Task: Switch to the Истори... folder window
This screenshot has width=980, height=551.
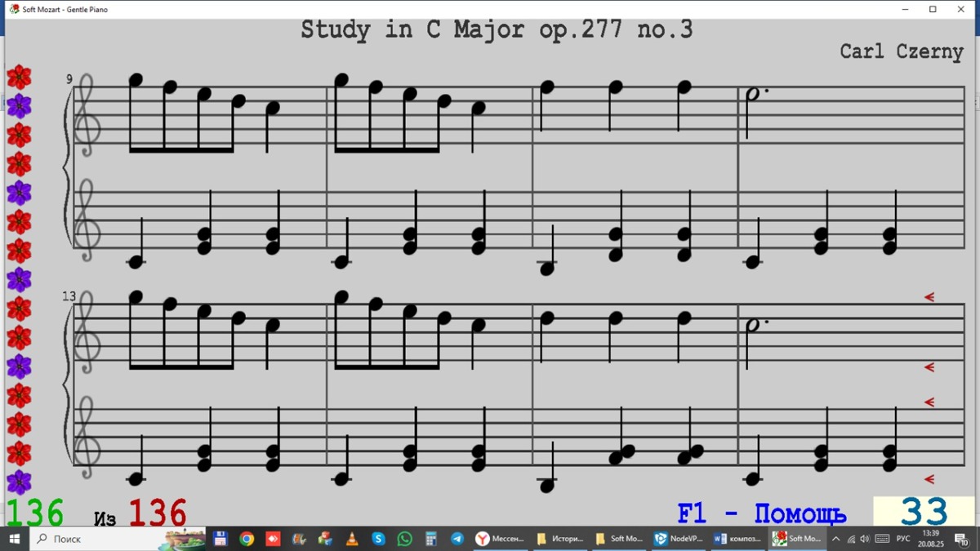Action: pos(560,539)
